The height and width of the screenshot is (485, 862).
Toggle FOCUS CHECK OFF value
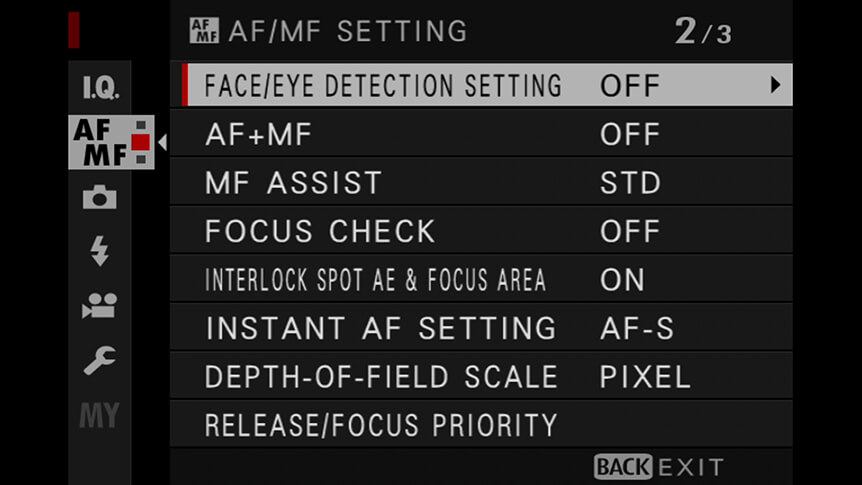[x=630, y=232]
